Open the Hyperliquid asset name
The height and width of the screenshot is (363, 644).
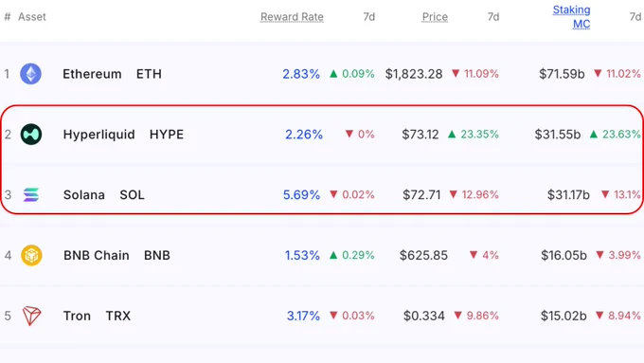click(x=99, y=135)
